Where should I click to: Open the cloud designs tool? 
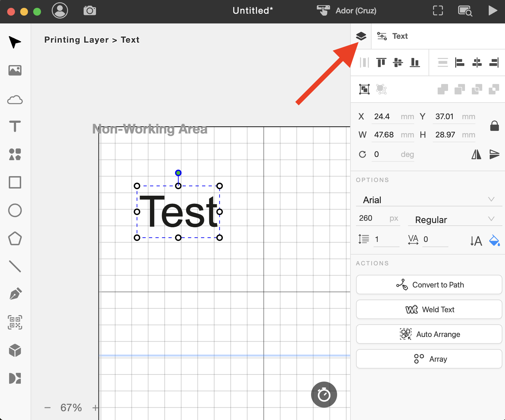15,100
